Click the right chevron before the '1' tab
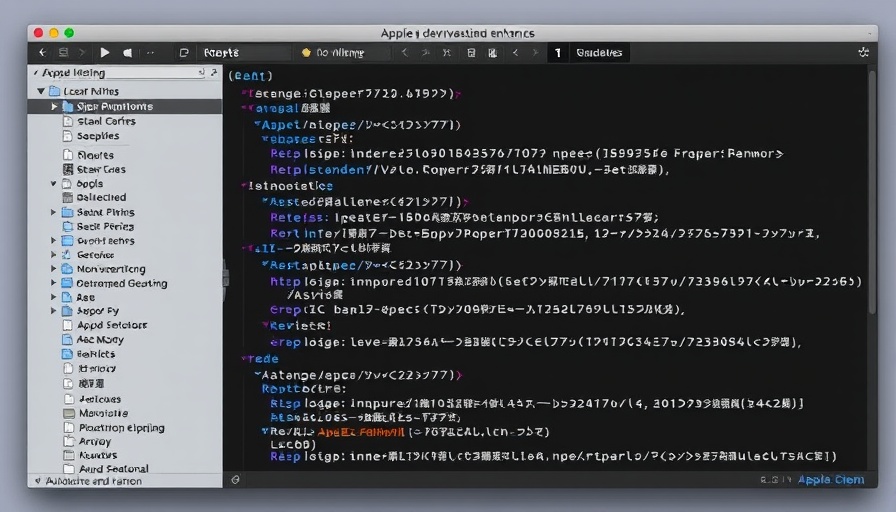896x512 pixels. pyautogui.click(x=535, y=53)
